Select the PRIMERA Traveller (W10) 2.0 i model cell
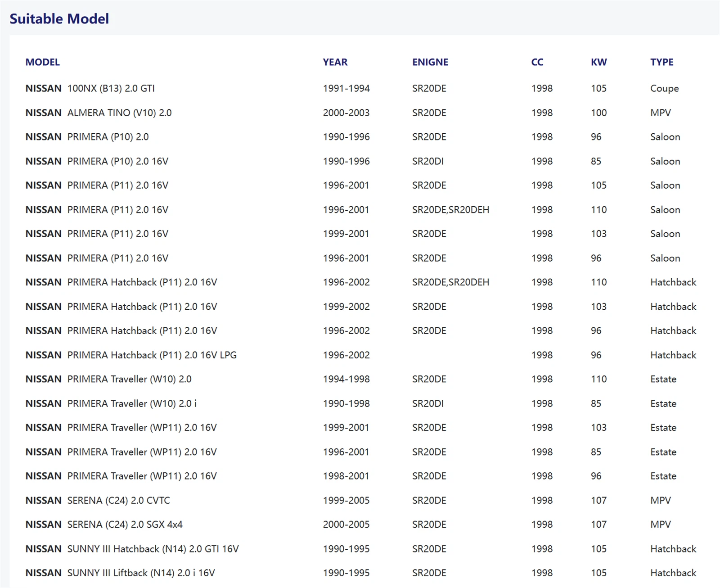 click(x=111, y=403)
